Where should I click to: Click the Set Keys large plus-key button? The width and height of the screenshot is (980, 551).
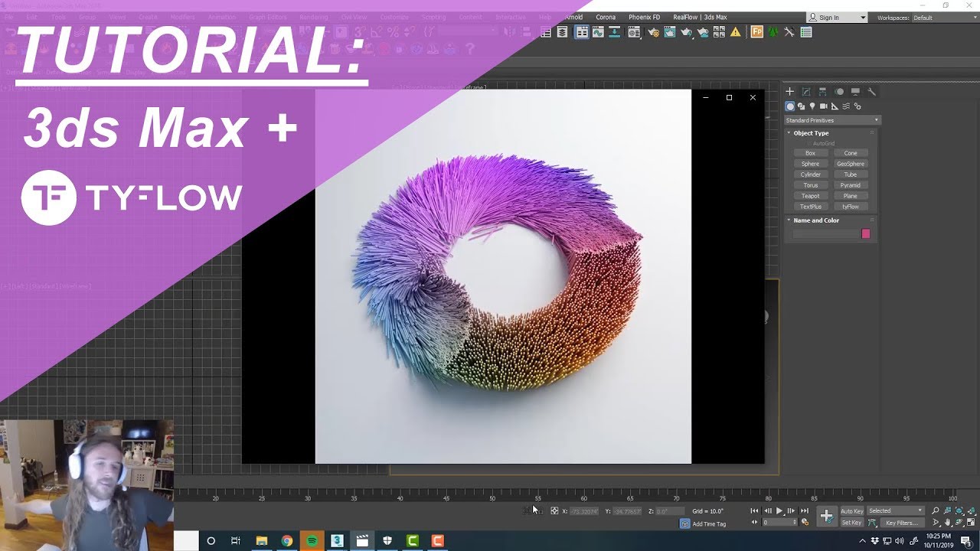827,516
